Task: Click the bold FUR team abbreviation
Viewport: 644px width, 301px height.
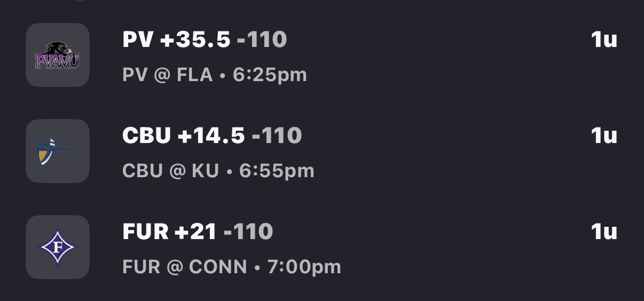Action: (145, 232)
